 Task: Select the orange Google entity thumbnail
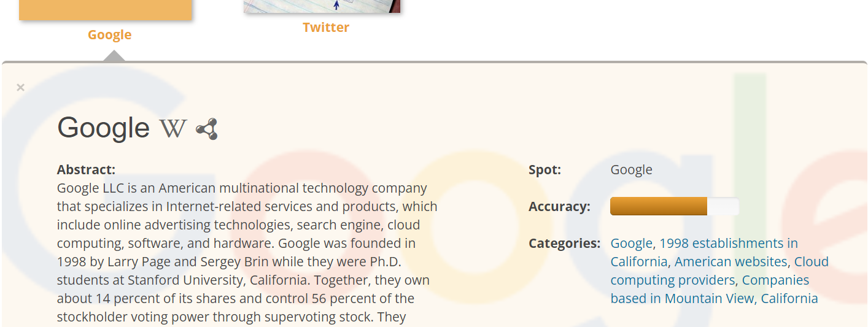(106, 10)
